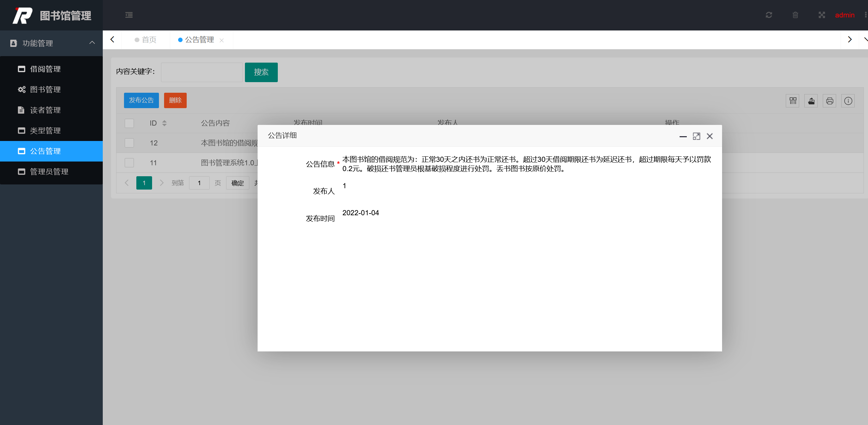868x425 pixels.
Task: Click the green 搜索 button
Action: [x=261, y=72]
